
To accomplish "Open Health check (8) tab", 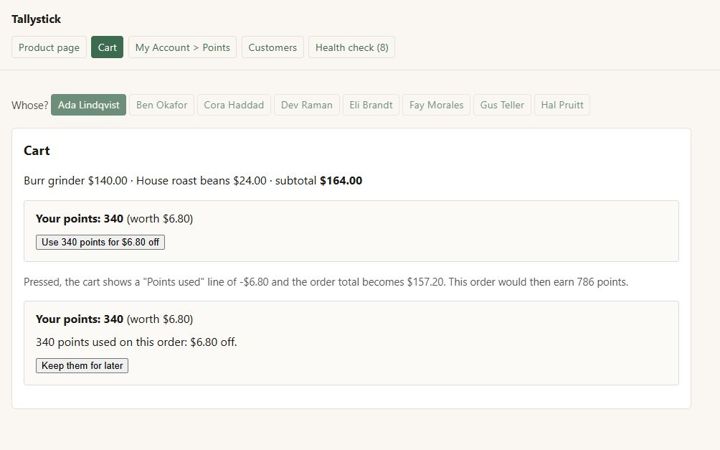I will coord(352,47).
